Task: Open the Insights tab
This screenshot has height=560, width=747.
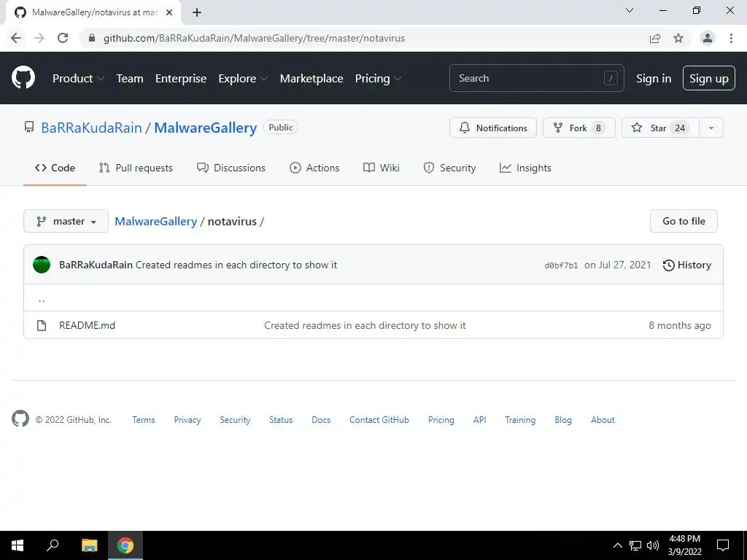Action: click(x=525, y=168)
